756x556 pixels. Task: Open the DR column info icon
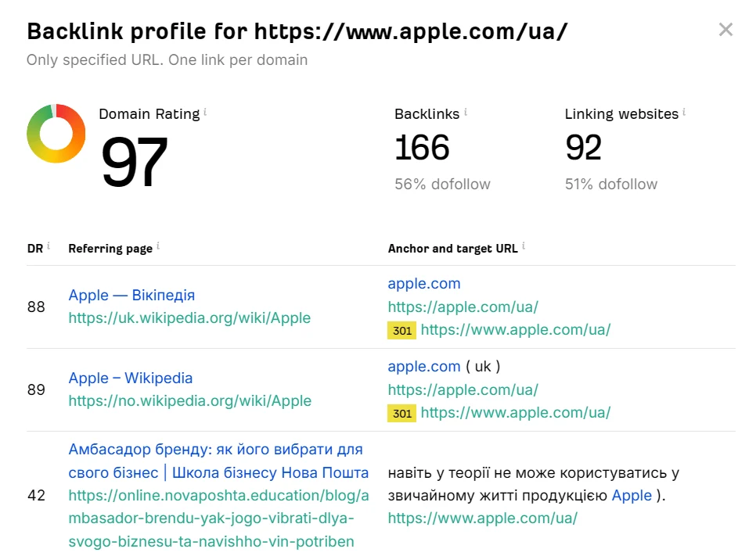[x=49, y=246]
